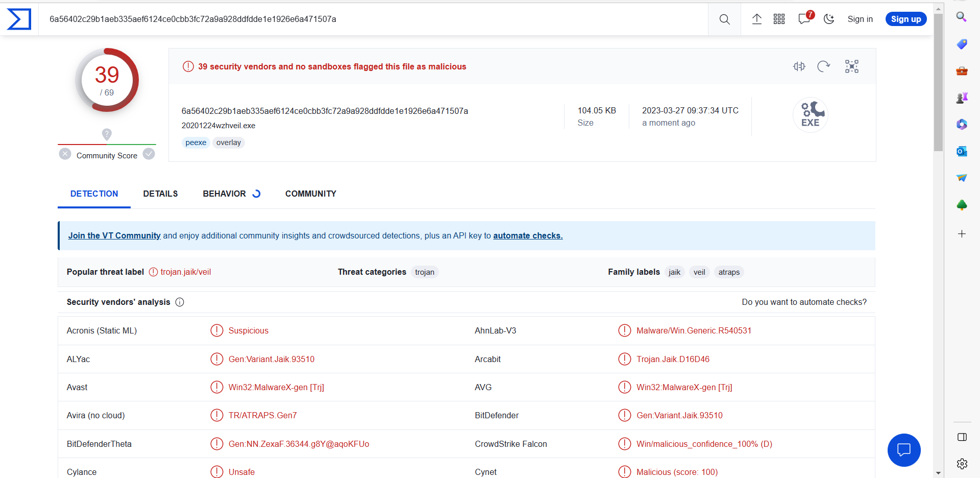The image size is (980, 478).
Task: Click the search magnifier icon
Action: [x=724, y=19]
